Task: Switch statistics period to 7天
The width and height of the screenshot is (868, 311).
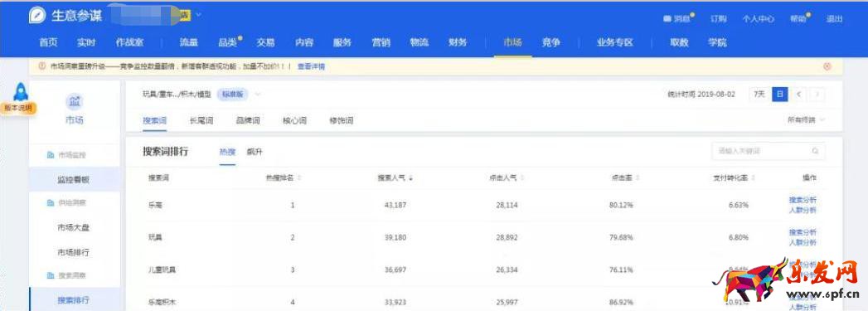Action: pyautogui.click(x=759, y=94)
